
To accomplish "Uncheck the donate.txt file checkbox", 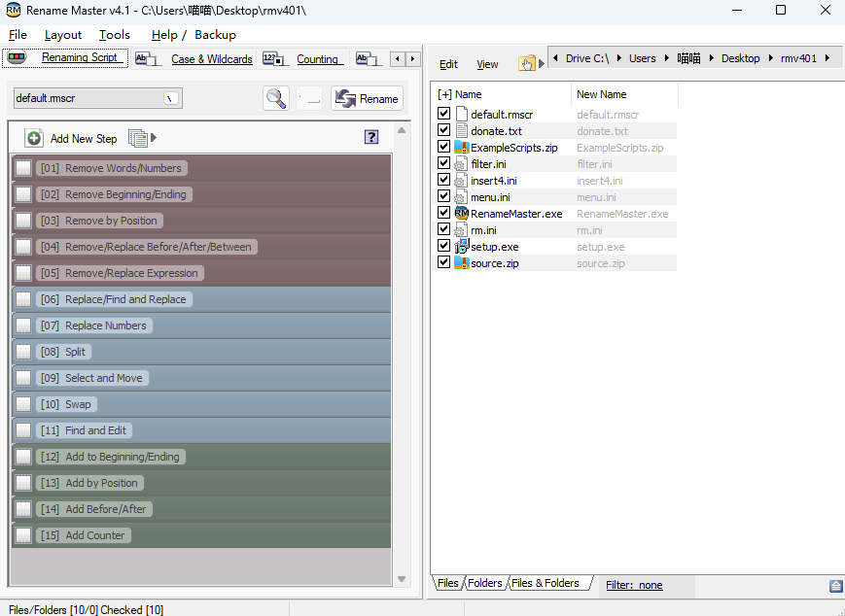I will 443,130.
